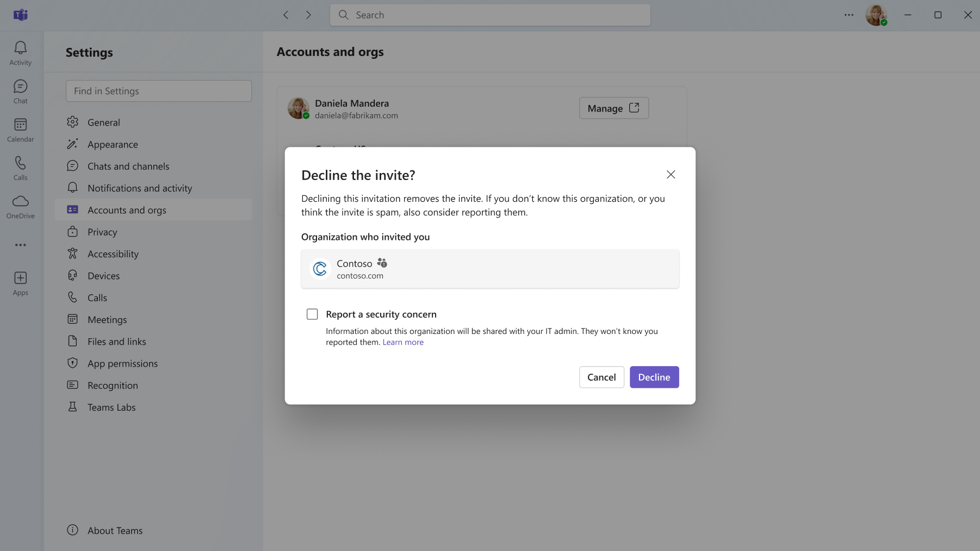Go forward with the right arrow
Image resolution: width=980 pixels, height=551 pixels.
point(308,15)
